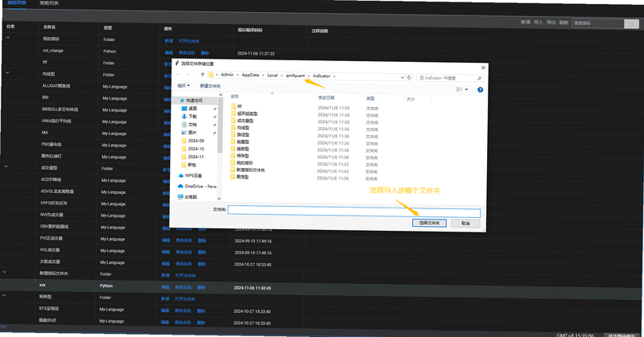
Task: Sort dialog list by 名称 column
Action: click(234, 97)
